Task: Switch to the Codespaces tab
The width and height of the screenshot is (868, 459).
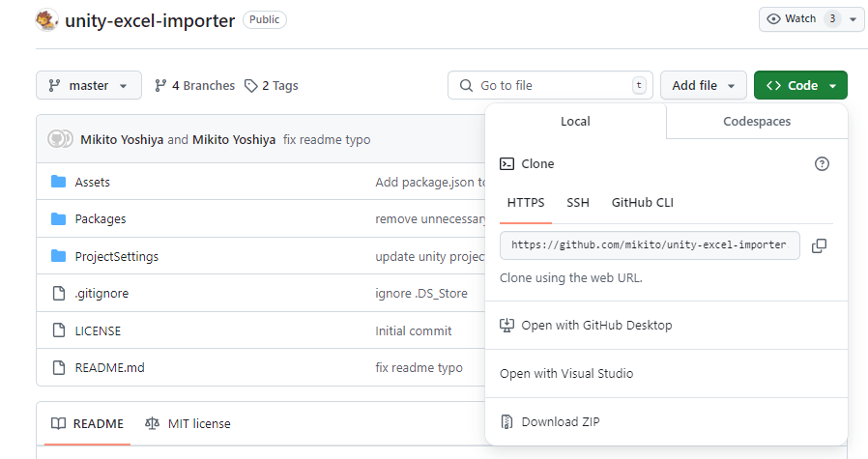Action: click(757, 121)
